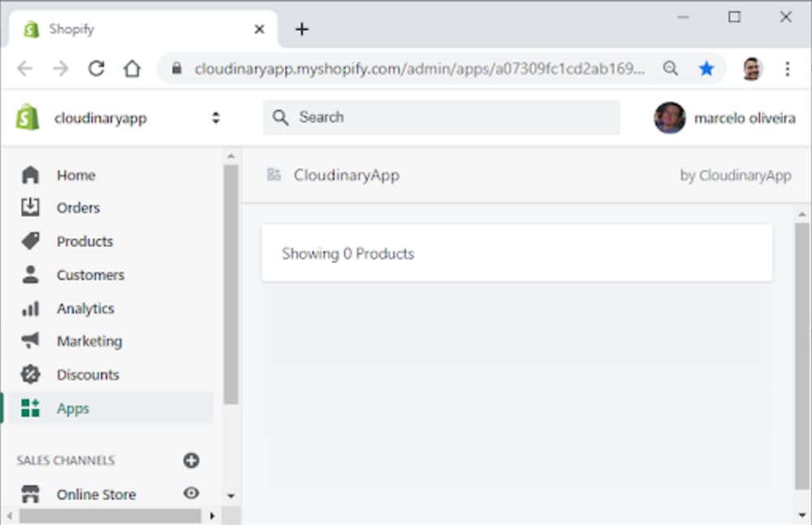The width and height of the screenshot is (812, 525).
Task: Click sidebar horizontal scrollbar thumb
Action: [x=110, y=516]
